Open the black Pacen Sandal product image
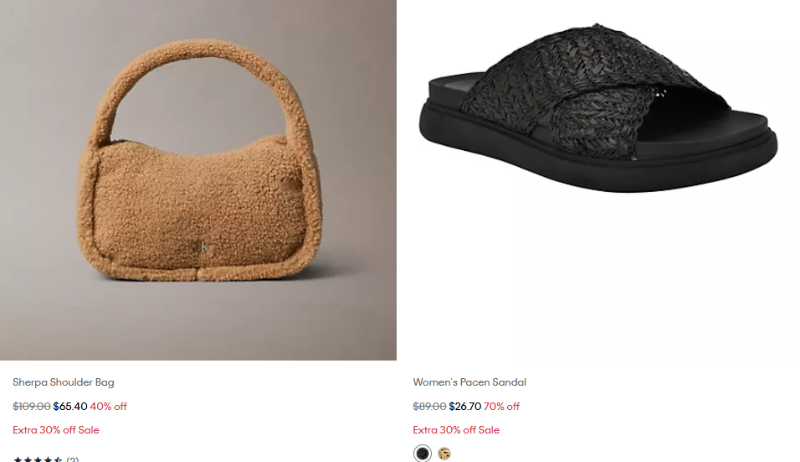Screen dimensions: 800x462 coord(598,180)
